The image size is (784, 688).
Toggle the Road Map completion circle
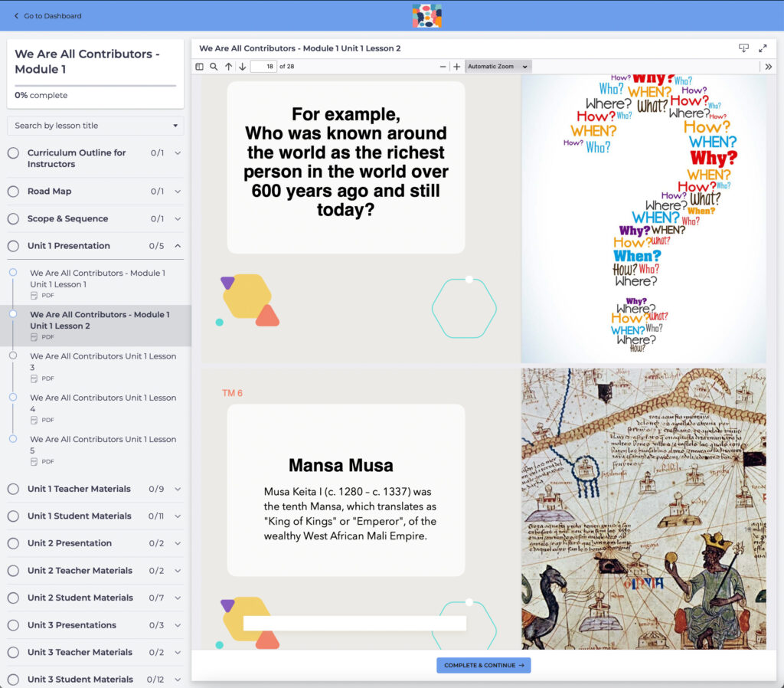click(13, 192)
